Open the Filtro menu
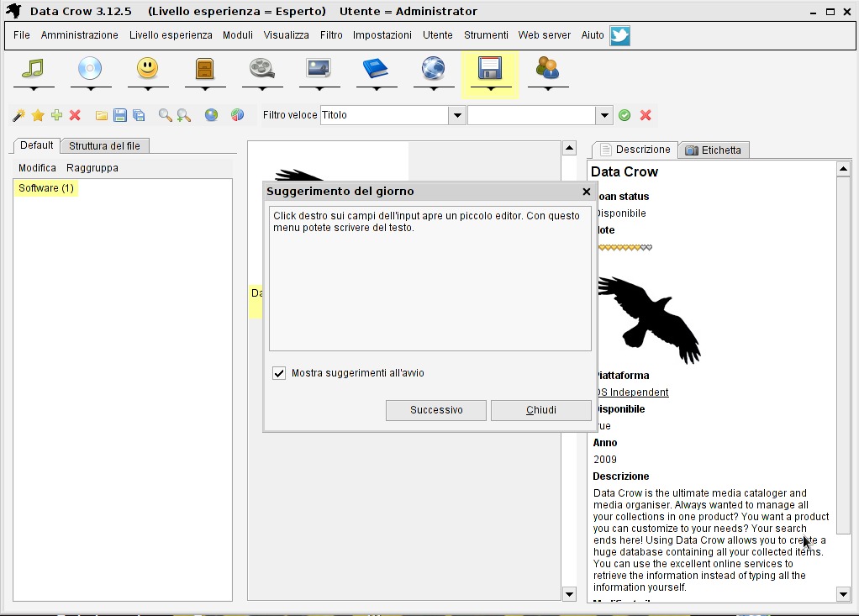Viewport: 859px width, 616px height. coord(331,35)
